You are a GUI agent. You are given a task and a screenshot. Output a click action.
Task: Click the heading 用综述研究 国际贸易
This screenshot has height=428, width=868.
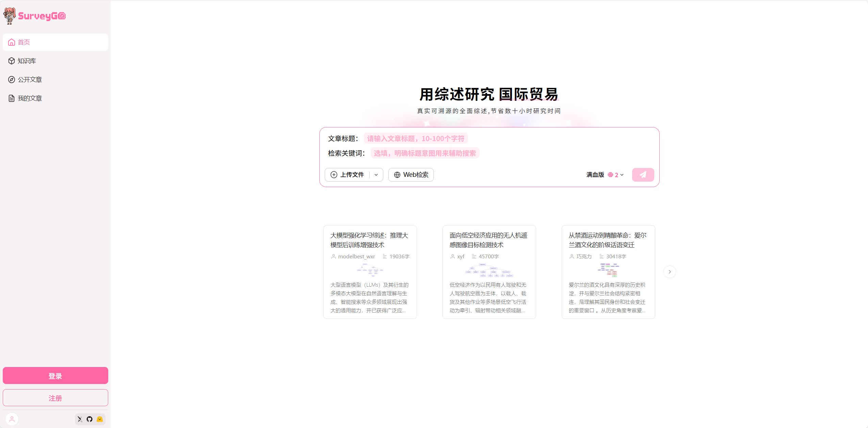pos(489,94)
